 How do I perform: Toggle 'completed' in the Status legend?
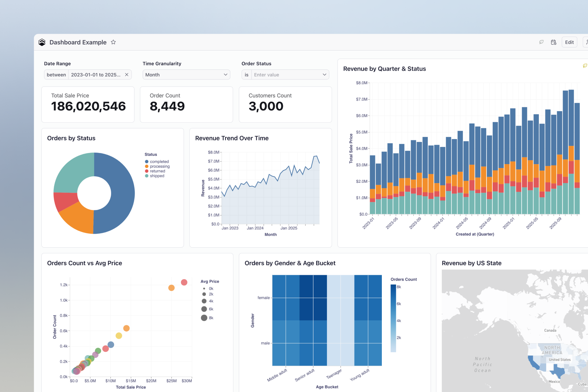tap(157, 162)
